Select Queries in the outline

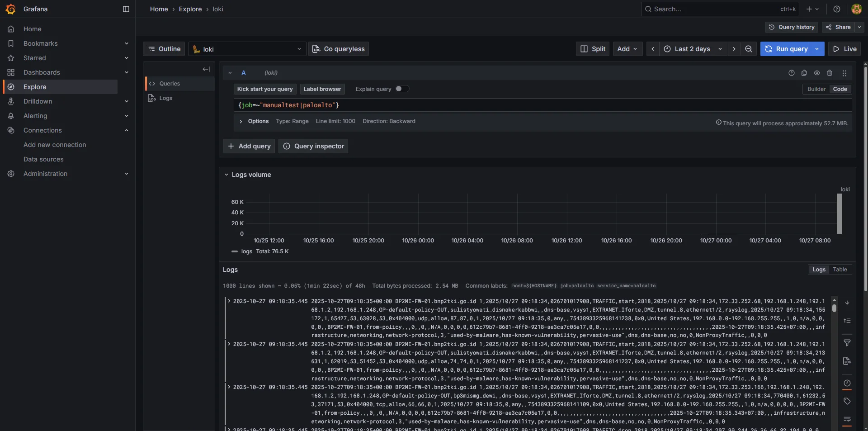point(180,84)
